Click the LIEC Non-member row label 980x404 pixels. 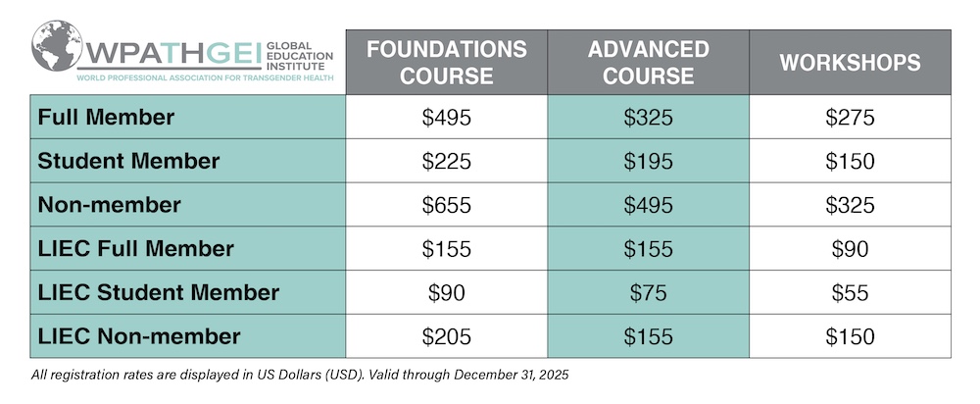(139, 335)
